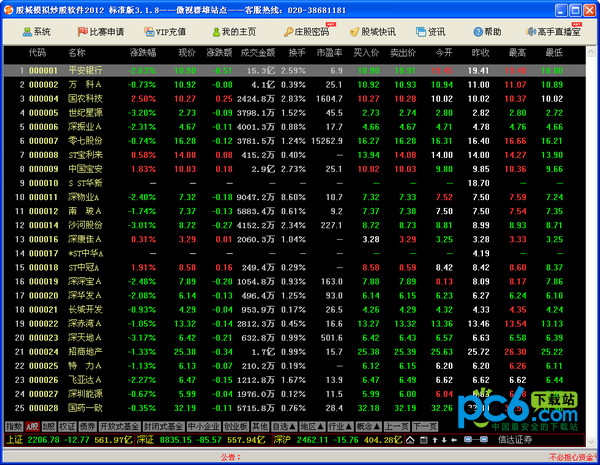Click the 成交金额 column header
The height and width of the screenshot is (465, 600).
click(x=256, y=51)
